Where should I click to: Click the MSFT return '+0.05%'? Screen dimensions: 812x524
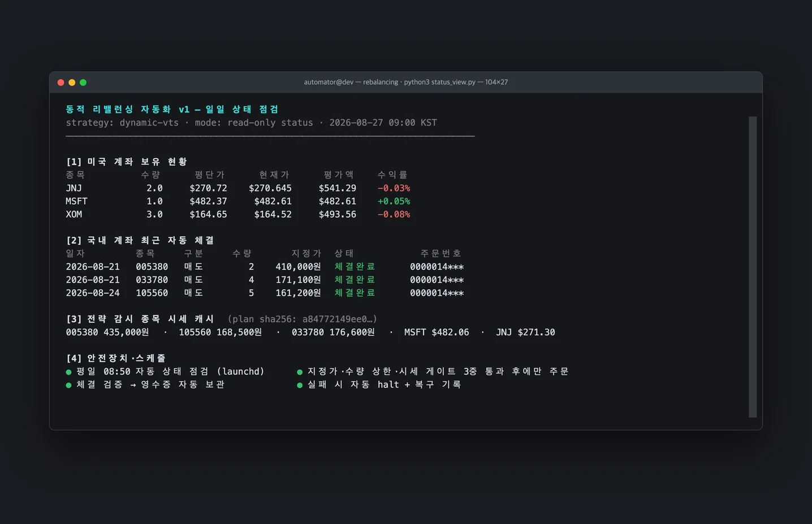(394, 201)
